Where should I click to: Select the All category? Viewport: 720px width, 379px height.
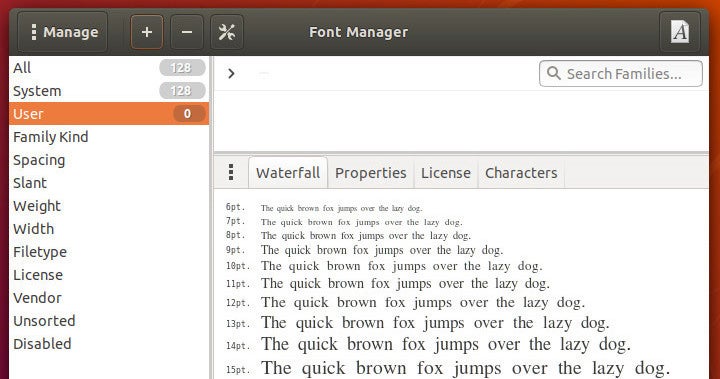109,68
